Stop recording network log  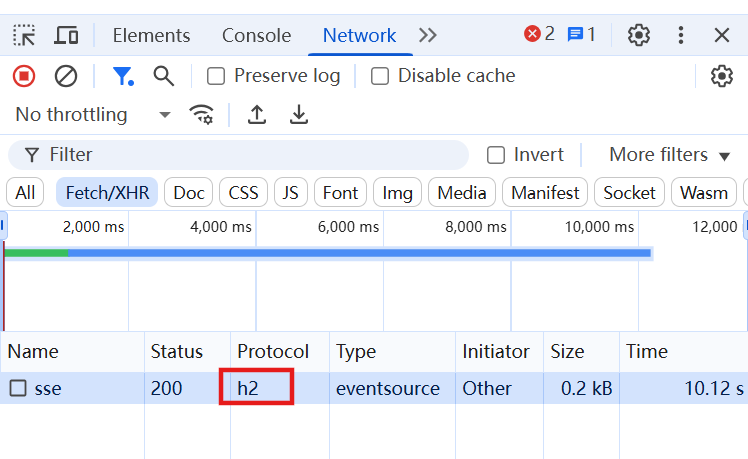24,76
